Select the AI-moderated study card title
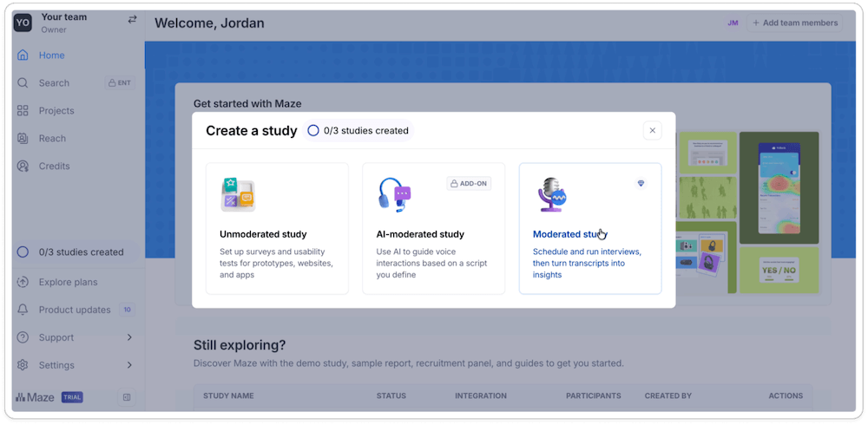 (420, 234)
